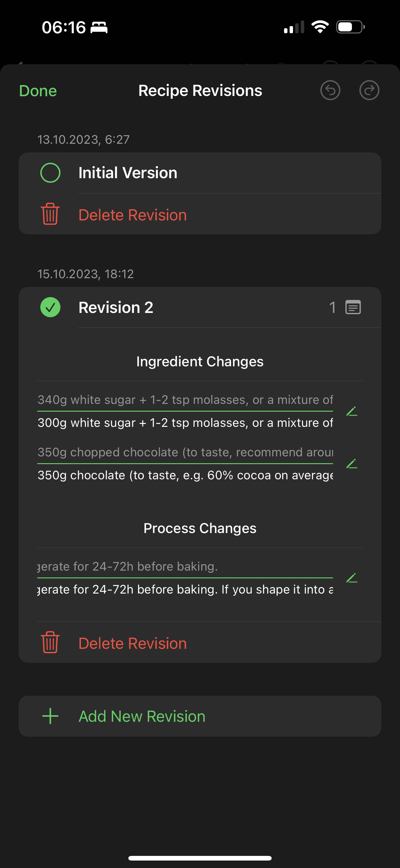Screen dimensions: 400x868
Task: Tap the redo arrow icon
Action: [369, 90]
